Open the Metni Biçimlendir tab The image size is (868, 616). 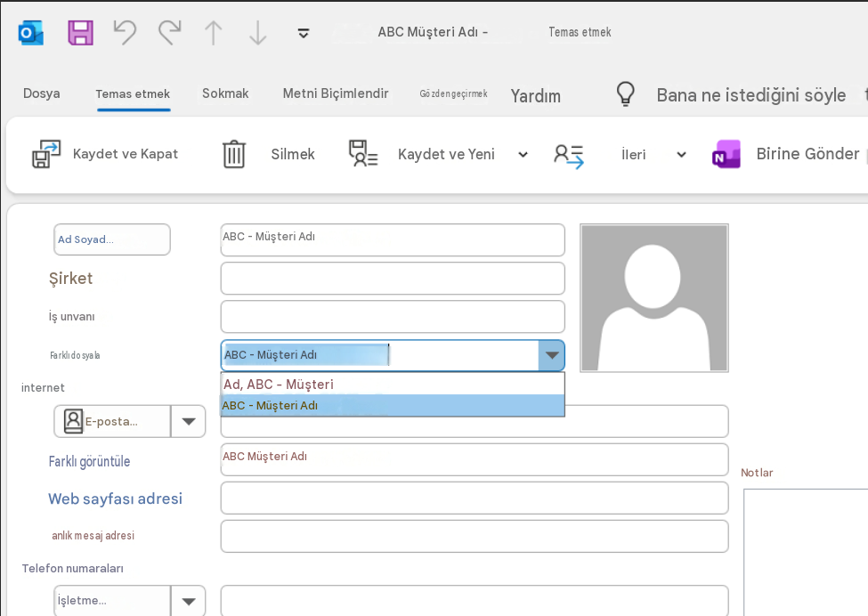click(x=336, y=93)
